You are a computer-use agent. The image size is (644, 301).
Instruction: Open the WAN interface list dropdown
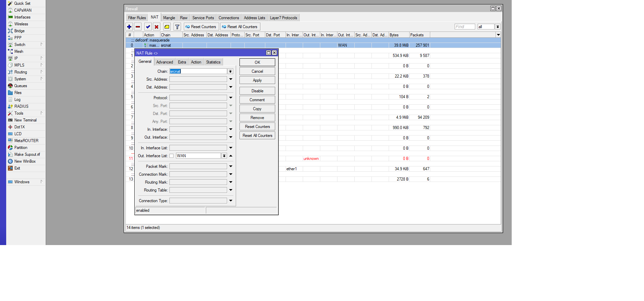pyautogui.click(x=224, y=156)
